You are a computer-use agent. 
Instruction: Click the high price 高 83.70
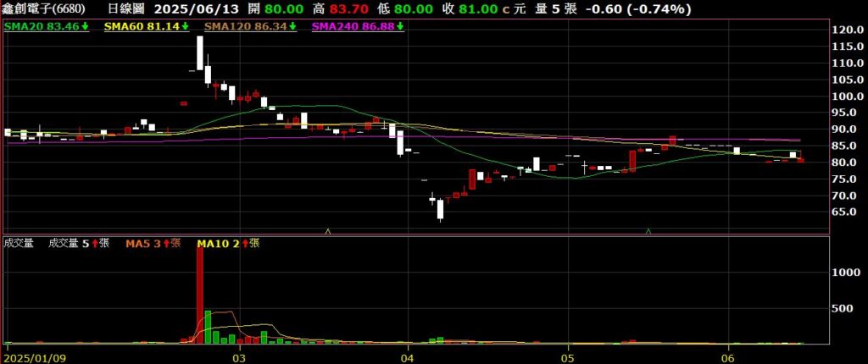click(339, 9)
